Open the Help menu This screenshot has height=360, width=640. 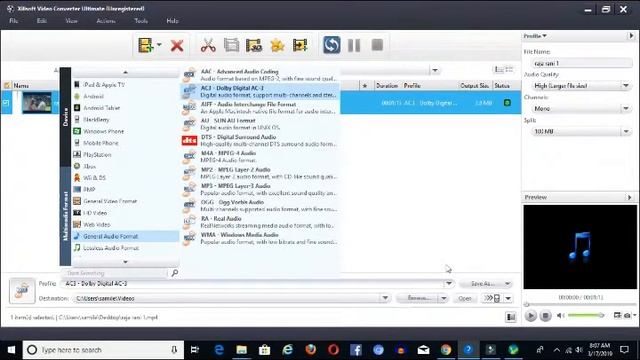tap(172, 21)
